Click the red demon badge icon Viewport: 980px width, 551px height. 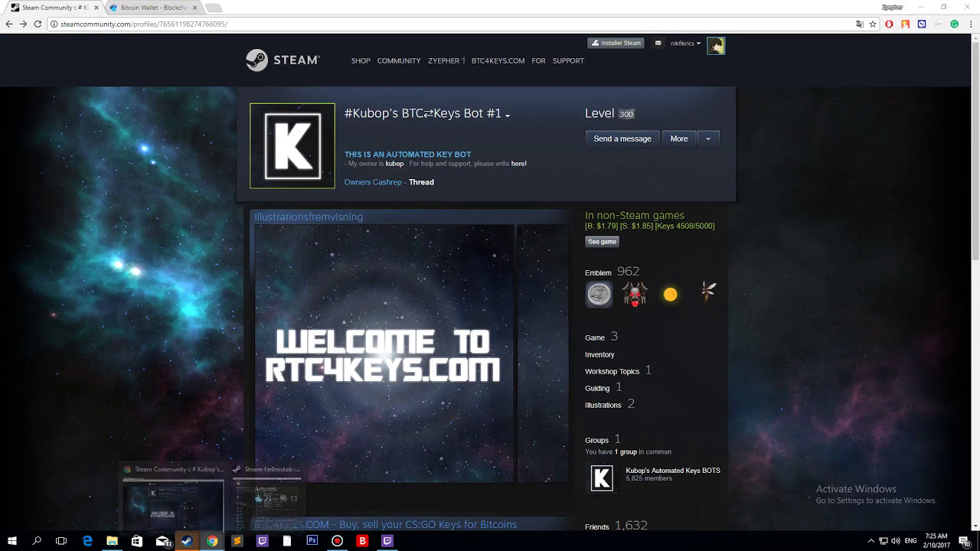[635, 294]
